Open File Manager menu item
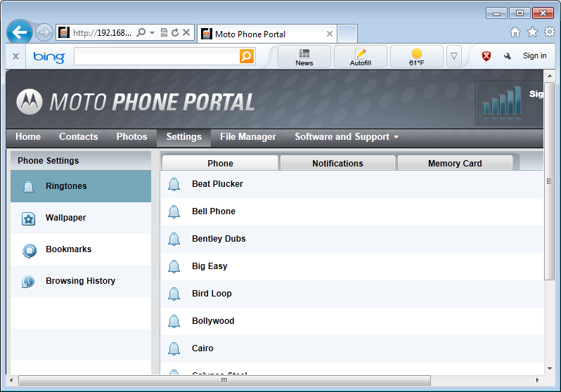The width and height of the screenshot is (561, 392). click(x=248, y=136)
